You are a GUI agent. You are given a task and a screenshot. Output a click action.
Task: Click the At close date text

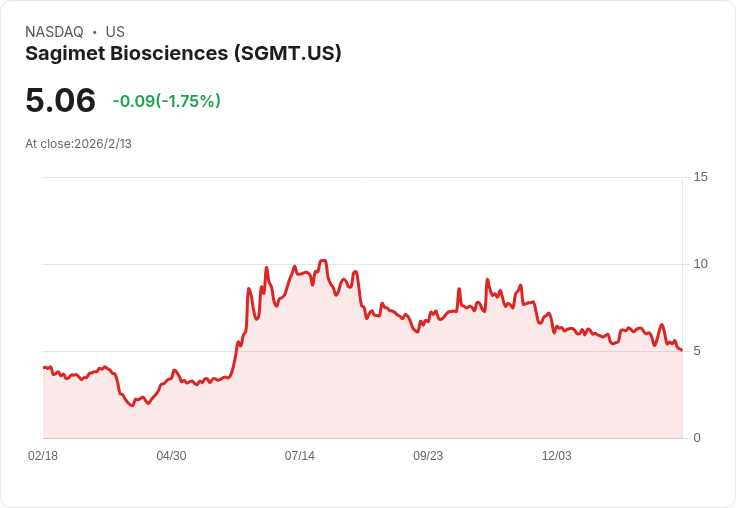(x=78, y=143)
